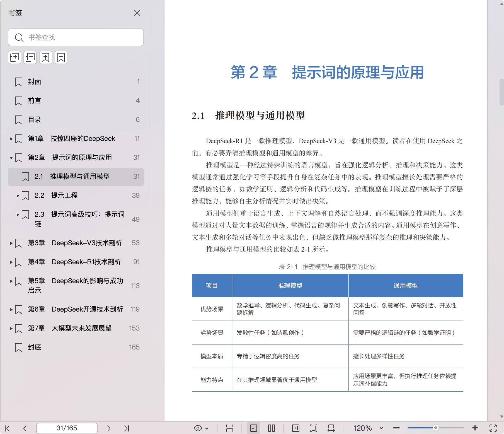Go to the last page
This screenshot has width=504, height=434.
click(126, 428)
